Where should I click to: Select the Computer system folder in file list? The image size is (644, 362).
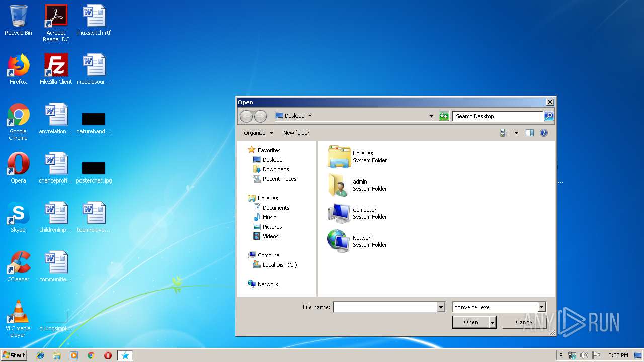[x=358, y=213]
